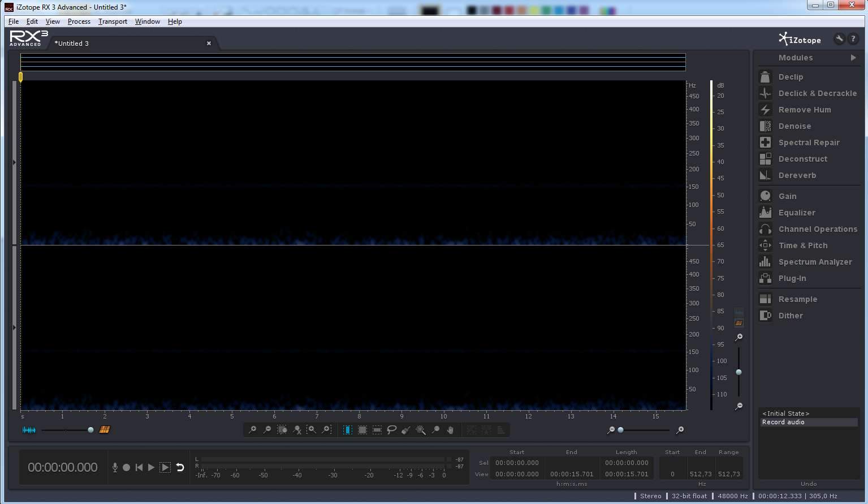
Task: Adjust the waveform/spectrogram opacity slider
Action: (90, 430)
